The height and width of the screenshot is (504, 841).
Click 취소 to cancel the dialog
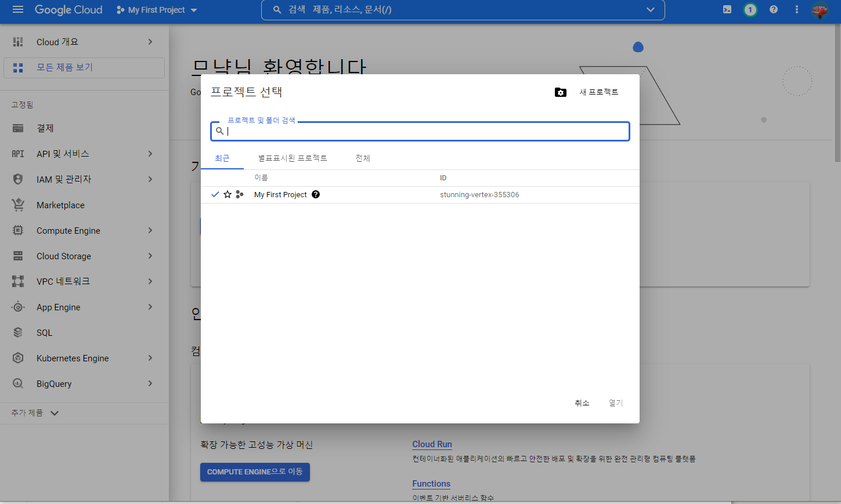point(582,403)
